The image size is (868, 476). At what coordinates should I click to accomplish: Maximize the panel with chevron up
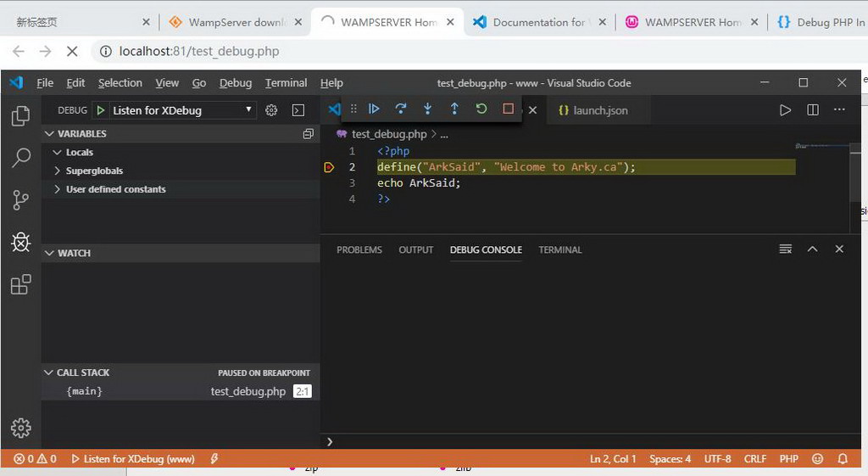pos(812,249)
